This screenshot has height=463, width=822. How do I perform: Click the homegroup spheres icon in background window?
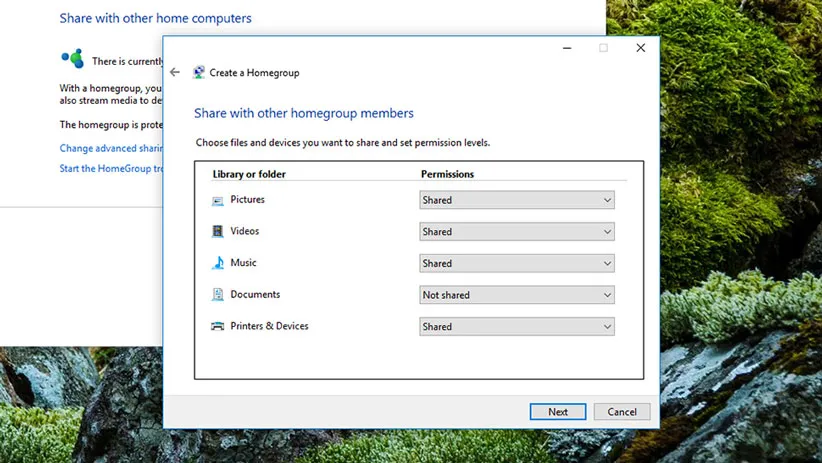[x=71, y=59]
